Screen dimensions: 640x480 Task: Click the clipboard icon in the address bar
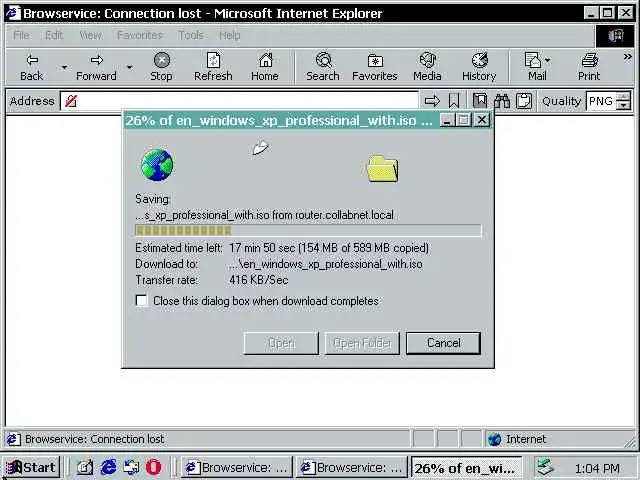[524, 101]
